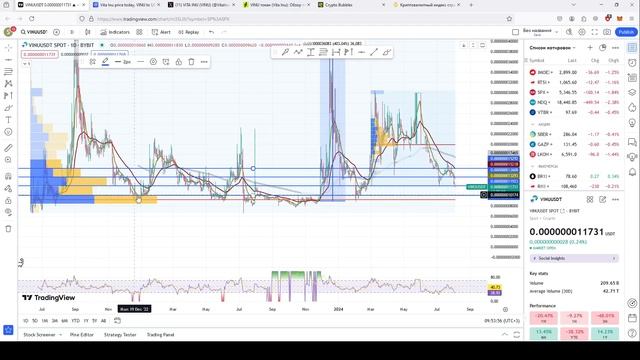The image size is (640, 360).
Task: Select the brush drawing tool
Action: click(x=8, y=108)
